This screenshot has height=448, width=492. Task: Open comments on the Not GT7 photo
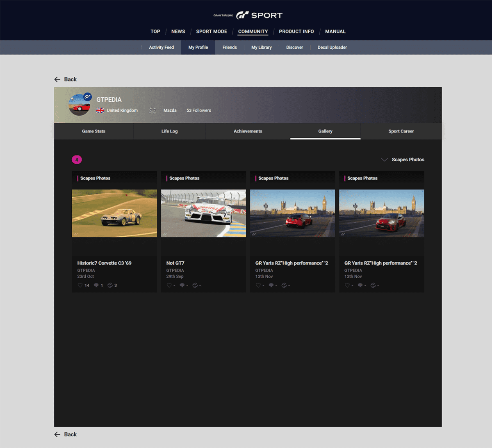point(182,285)
